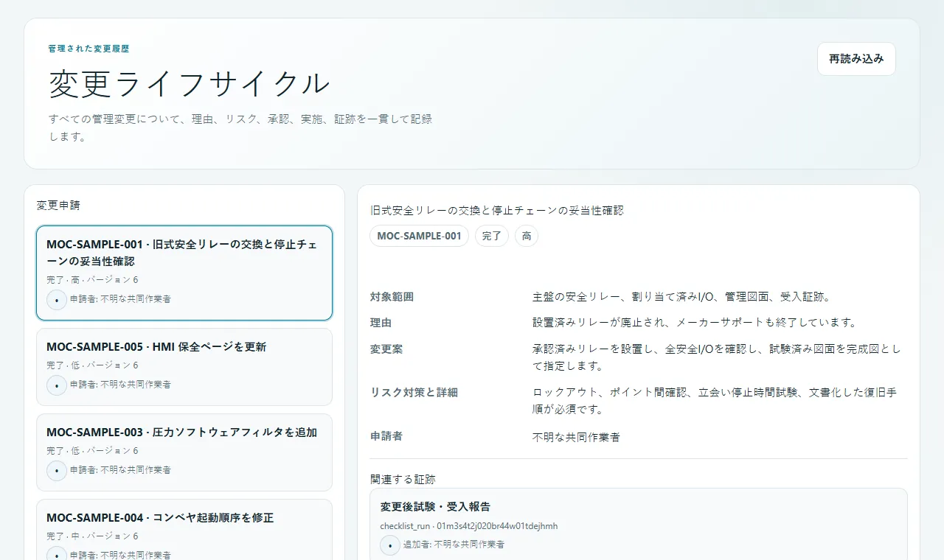The width and height of the screenshot is (944, 560).
Task: Click the 理由 field label
Action: click(381, 323)
